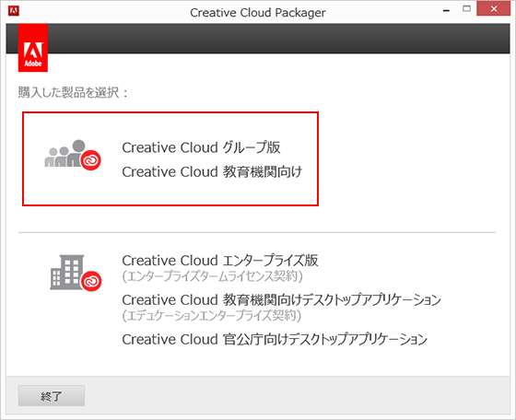Click the 購入した製品を選択 heading
This screenshot has height=420, width=516.
[x=73, y=92]
